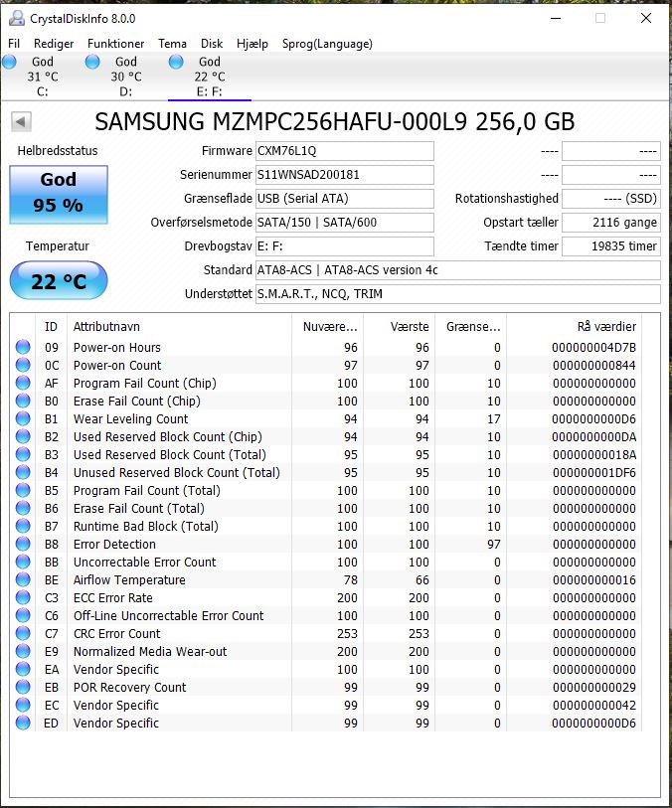Click the CrystalDiskInfo app icon in title bar
This screenshot has width=672, height=808.
click(17, 19)
